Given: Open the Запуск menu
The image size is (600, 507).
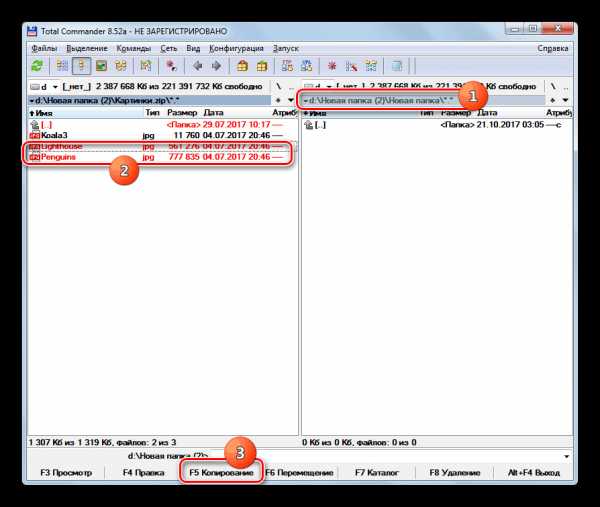Looking at the screenshot, I should coord(286,49).
